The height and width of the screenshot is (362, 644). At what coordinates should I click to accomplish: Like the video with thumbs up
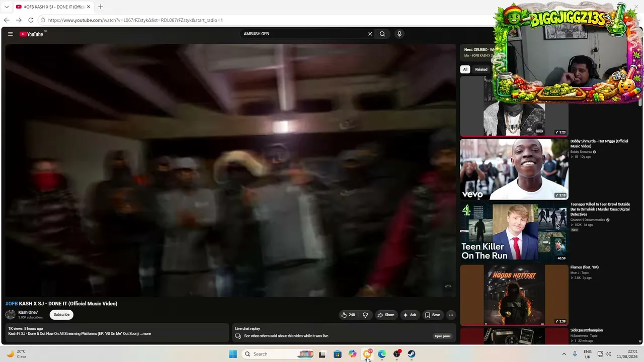[x=348, y=315]
